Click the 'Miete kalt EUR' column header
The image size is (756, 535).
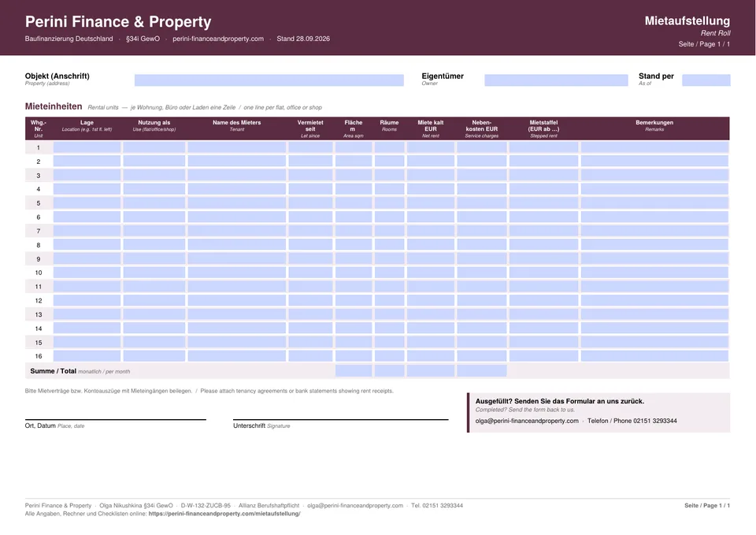(431, 126)
